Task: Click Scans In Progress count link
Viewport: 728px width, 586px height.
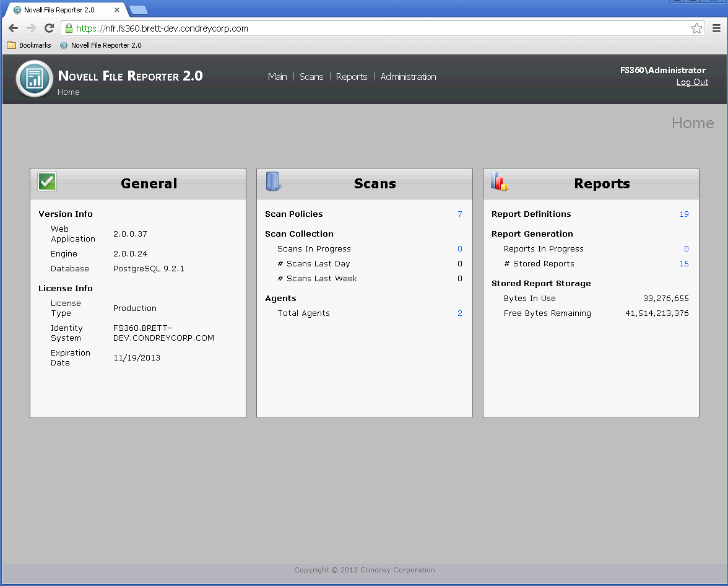Action: (x=459, y=249)
